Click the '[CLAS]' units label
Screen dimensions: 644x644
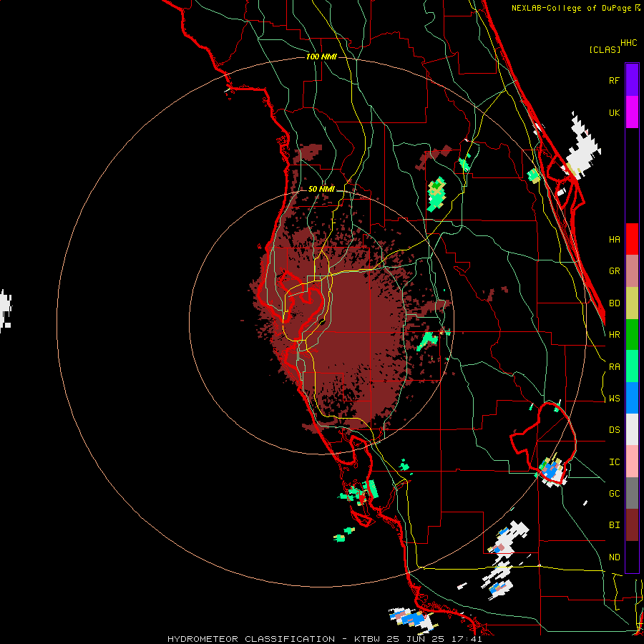tap(605, 49)
